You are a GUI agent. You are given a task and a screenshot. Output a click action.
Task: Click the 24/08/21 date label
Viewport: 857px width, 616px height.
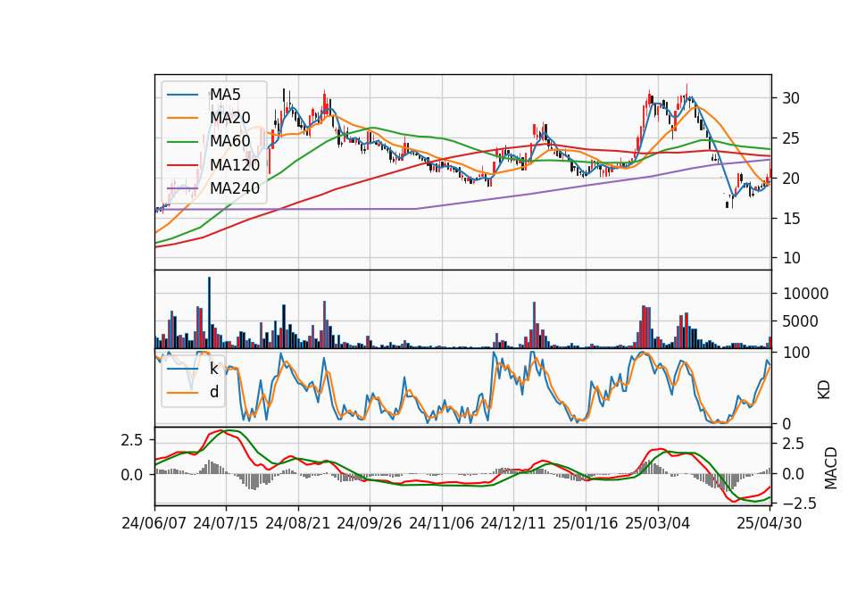point(298,523)
